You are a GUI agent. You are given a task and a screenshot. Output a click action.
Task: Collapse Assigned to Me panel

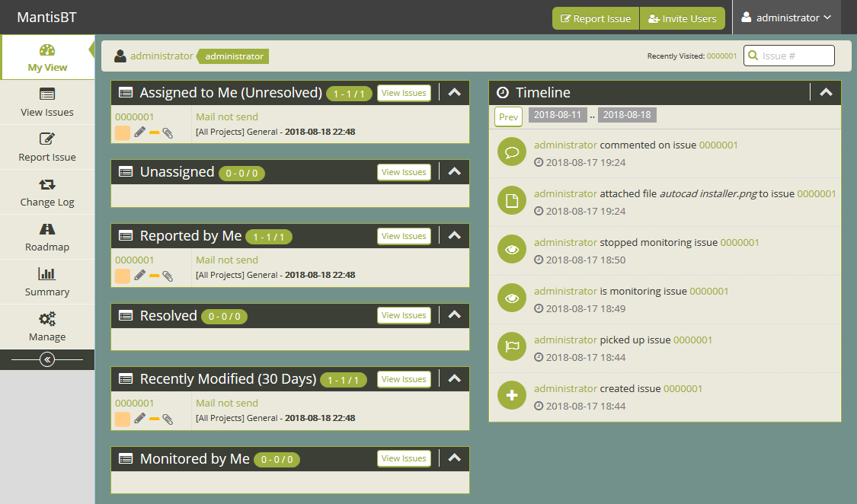(454, 92)
